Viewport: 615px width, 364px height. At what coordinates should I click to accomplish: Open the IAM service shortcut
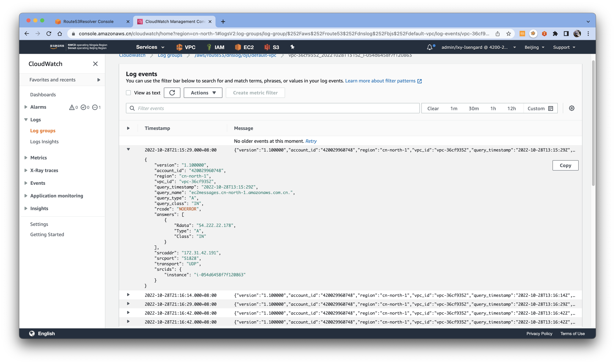click(x=215, y=47)
